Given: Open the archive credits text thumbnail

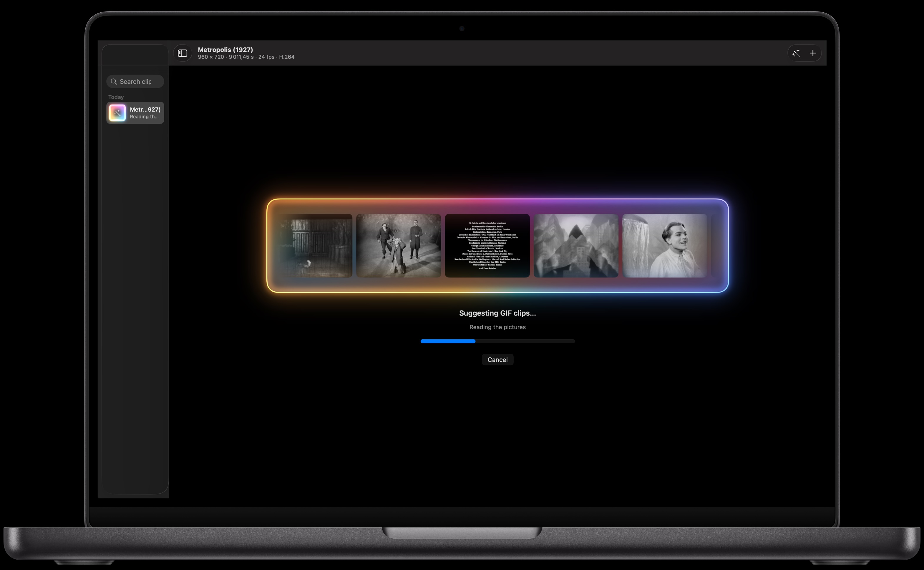Looking at the screenshot, I should click(487, 245).
